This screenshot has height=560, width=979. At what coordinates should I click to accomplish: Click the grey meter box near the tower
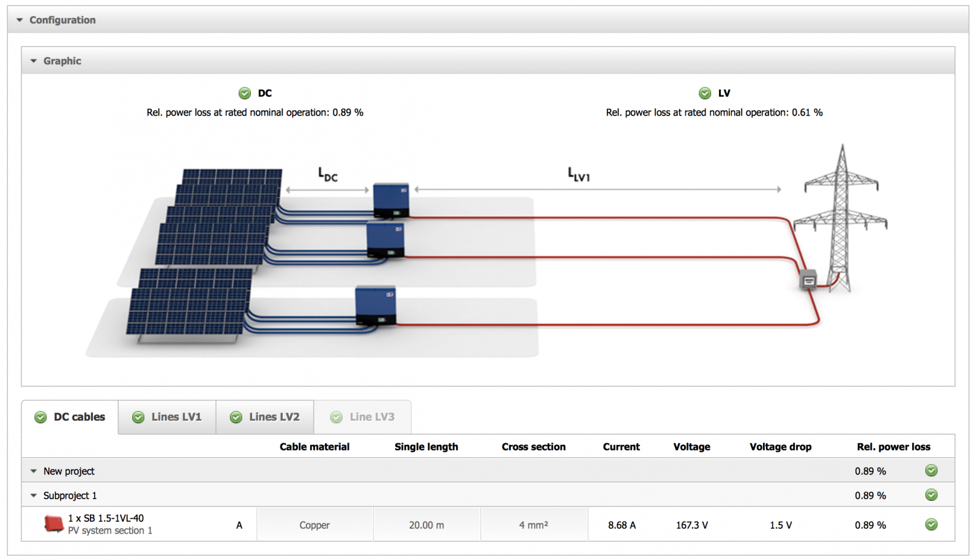(x=808, y=280)
